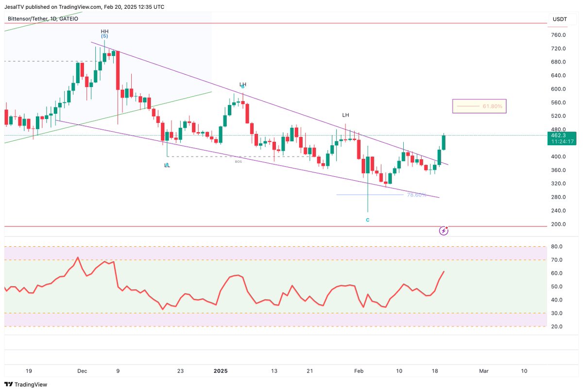Click the 720.0 price axis label
Viewport: 583px width, 392px height.
(559, 49)
